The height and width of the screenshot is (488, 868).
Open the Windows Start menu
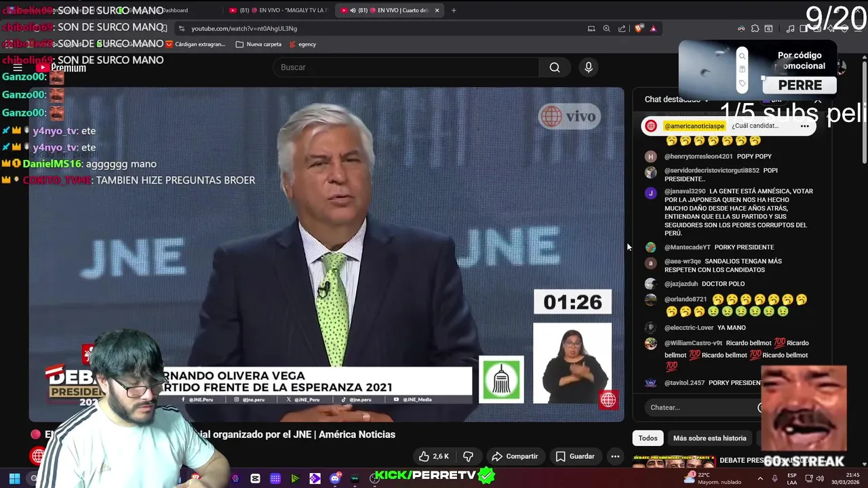(x=14, y=479)
